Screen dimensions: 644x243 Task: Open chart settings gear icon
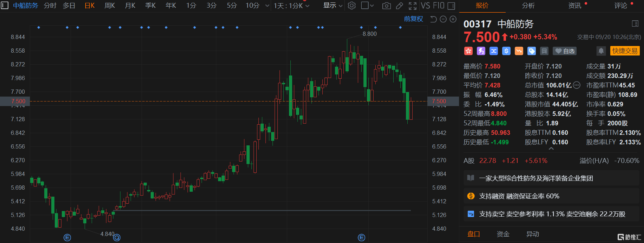[351, 6]
